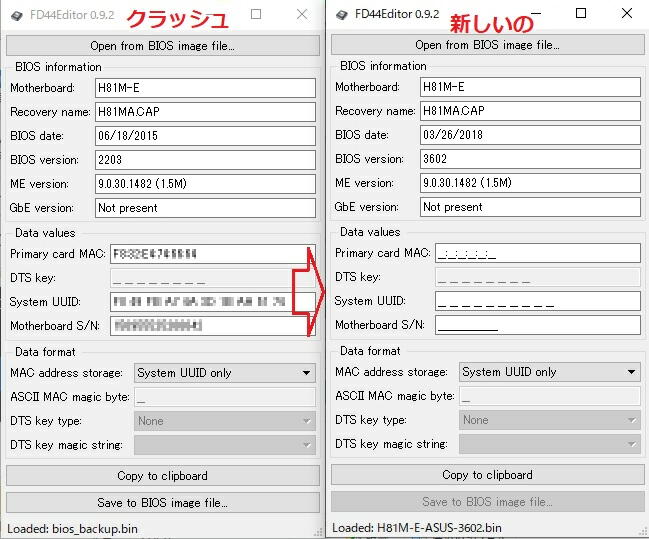Click disabled Save to BIOS image file in right window
This screenshot has height=539, width=649.
point(488,502)
